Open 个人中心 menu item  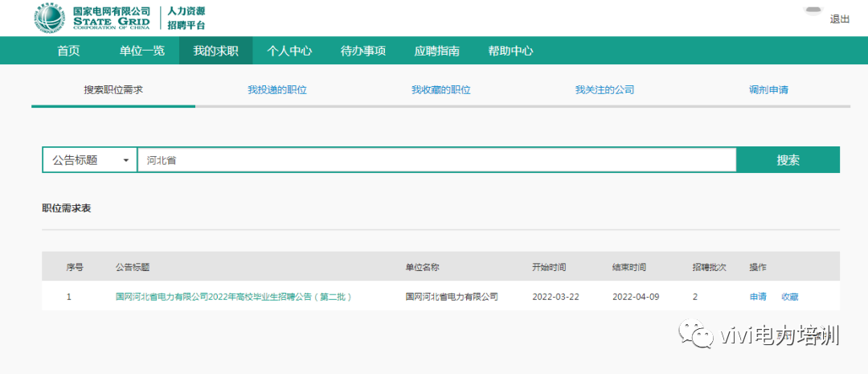(289, 51)
